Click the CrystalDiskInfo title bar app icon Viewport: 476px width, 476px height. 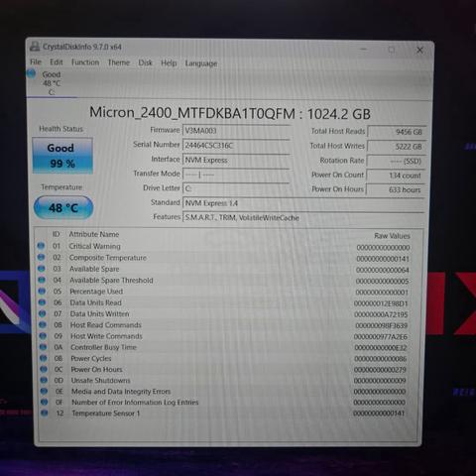[35, 47]
